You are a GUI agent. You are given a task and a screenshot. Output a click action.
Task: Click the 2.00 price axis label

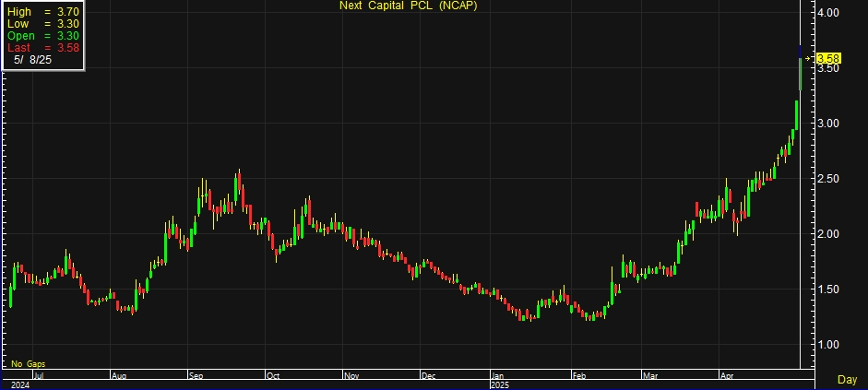(x=826, y=234)
